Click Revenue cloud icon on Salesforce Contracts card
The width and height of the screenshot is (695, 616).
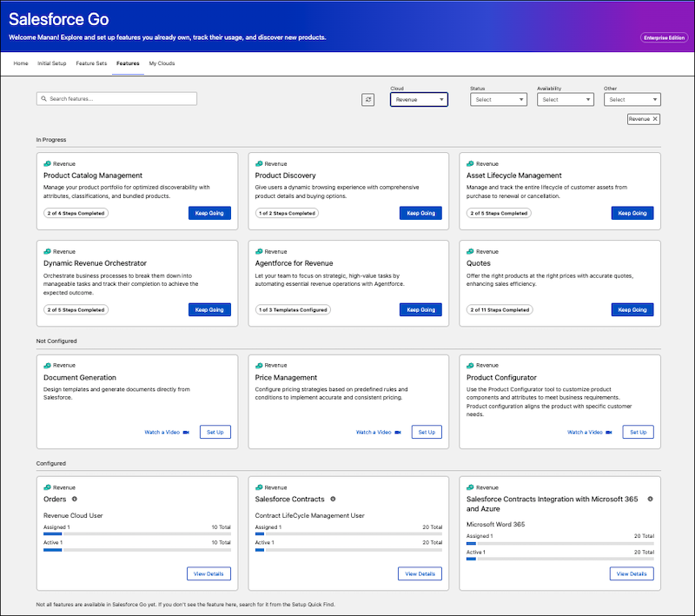(x=259, y=487)
